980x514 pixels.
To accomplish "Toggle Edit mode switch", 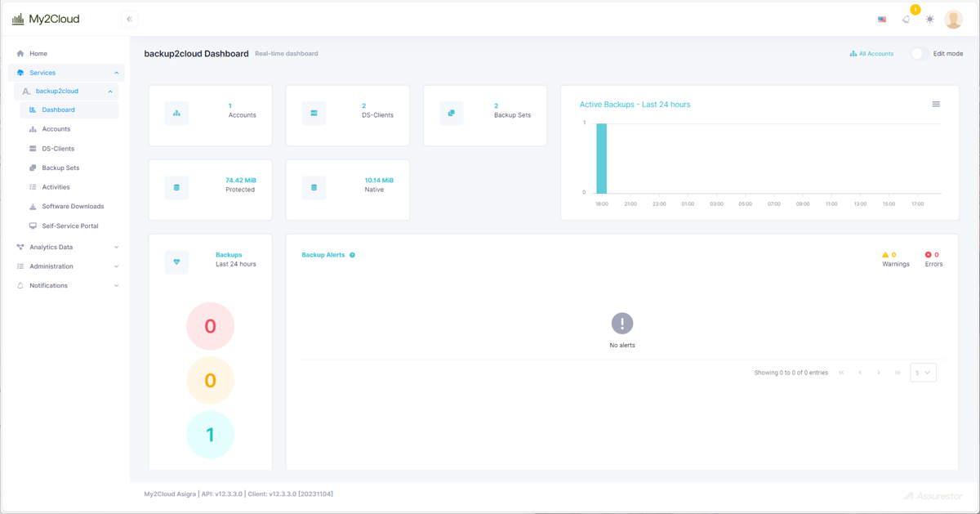I will (x=916, y=52).
